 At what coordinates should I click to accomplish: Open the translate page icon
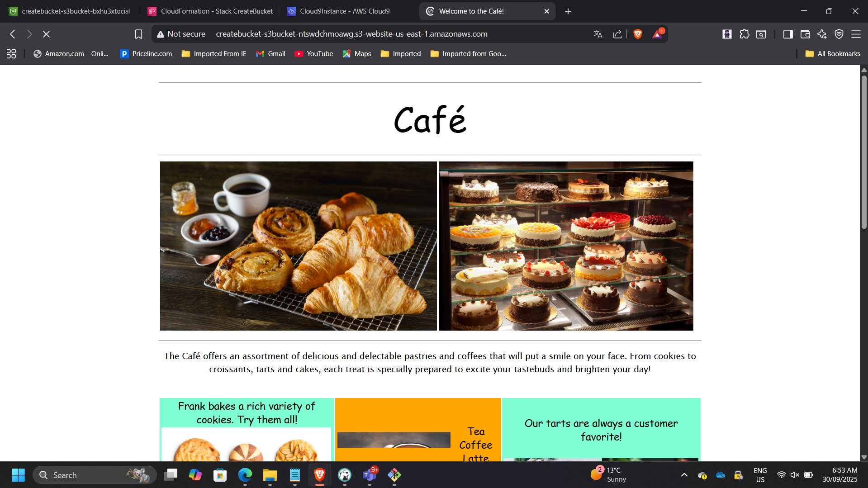[598, 34]
